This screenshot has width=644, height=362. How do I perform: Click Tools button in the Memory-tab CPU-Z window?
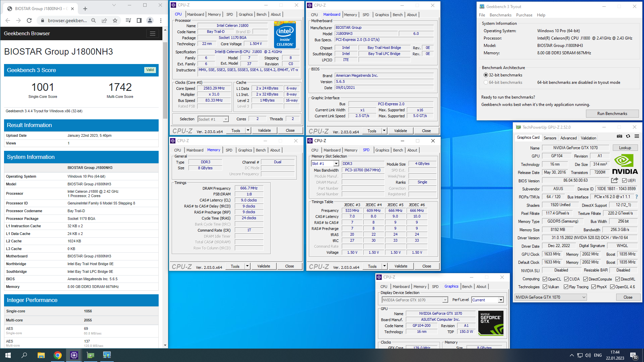[235, 266]
